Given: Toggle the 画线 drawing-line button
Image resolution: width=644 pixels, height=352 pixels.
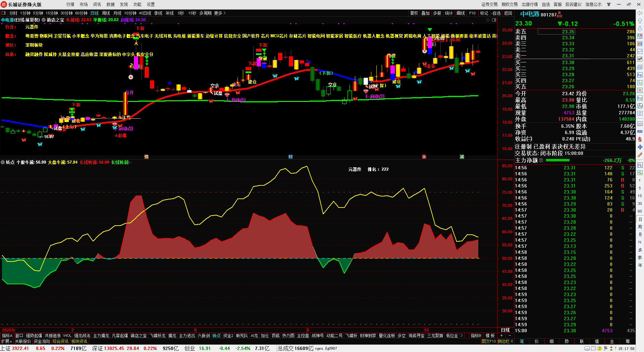Looking at the screenshot, I should [x=461, y=13].
